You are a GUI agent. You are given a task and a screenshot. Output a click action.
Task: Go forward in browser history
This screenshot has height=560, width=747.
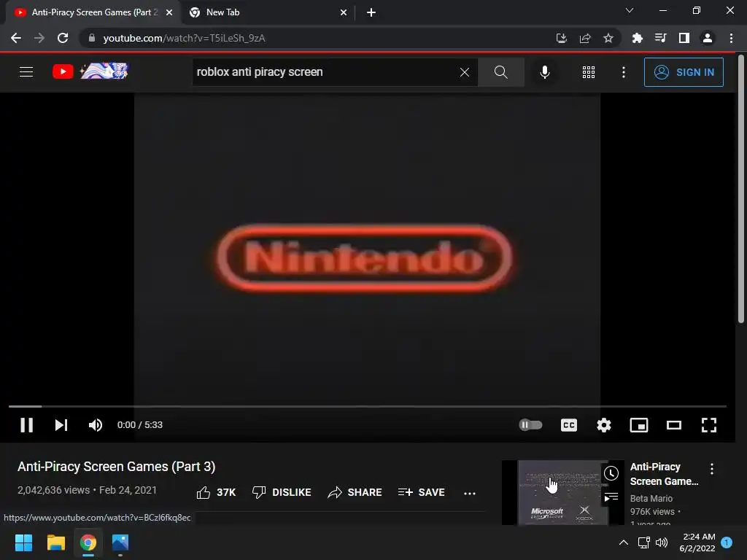click(39, 38)
